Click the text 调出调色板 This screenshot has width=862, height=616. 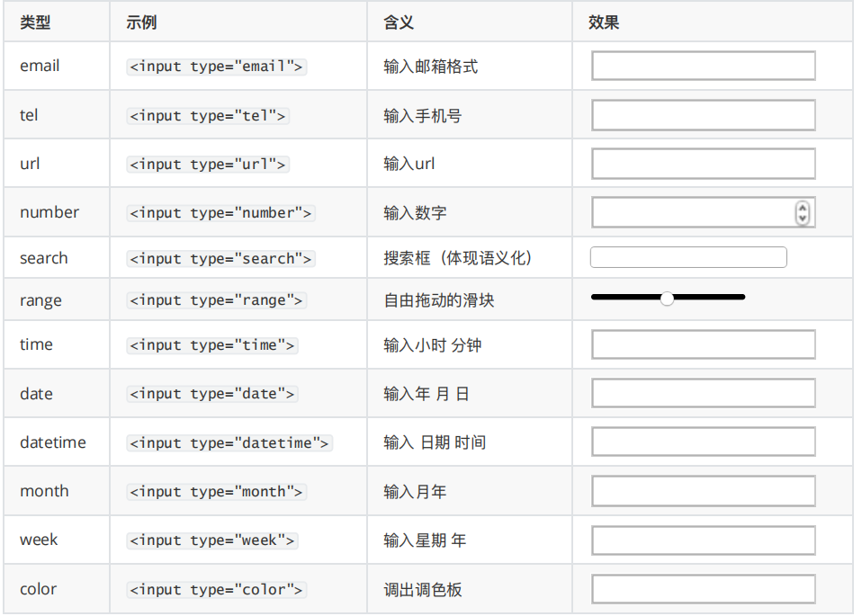point(423,590)
